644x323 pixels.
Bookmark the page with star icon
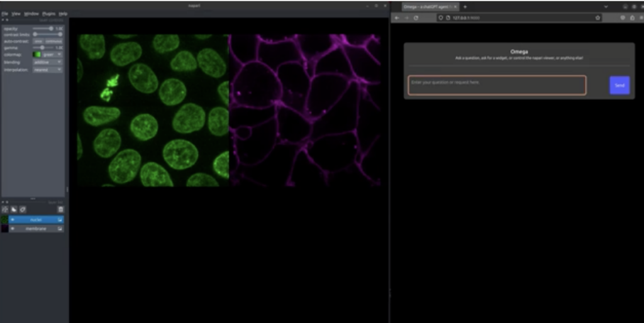(597, 18)
